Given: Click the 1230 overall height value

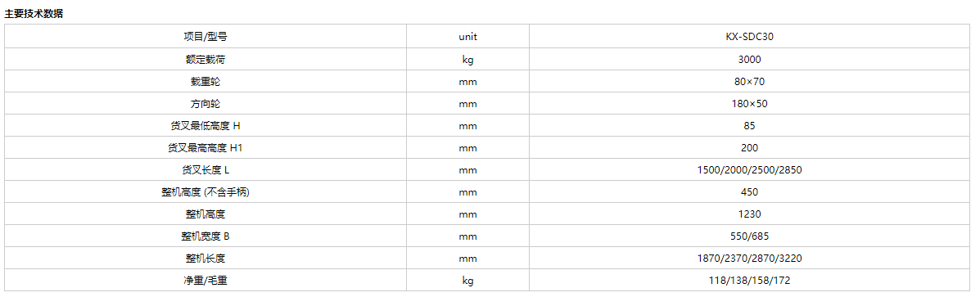Looking at the screenshot, I should [x=750, y=214].
